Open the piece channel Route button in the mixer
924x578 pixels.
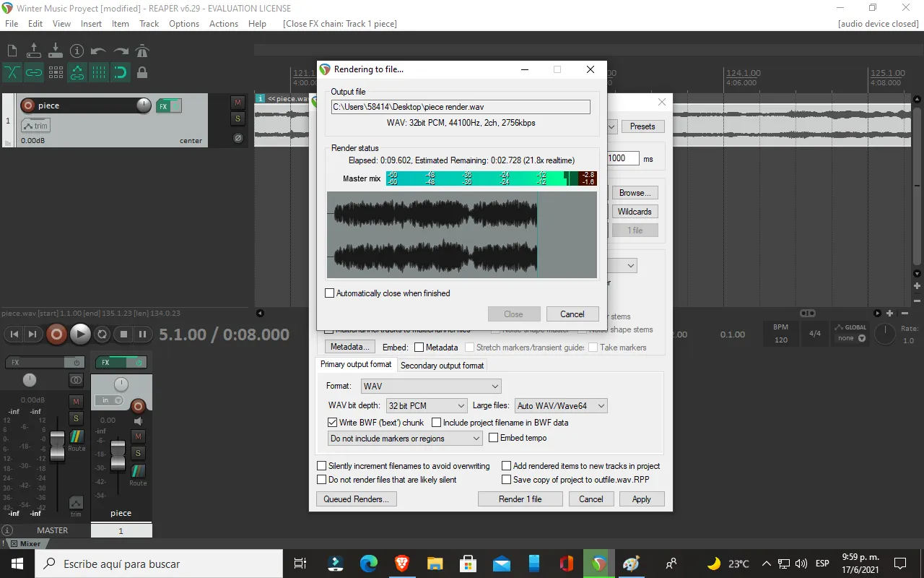tap(138, 474)
